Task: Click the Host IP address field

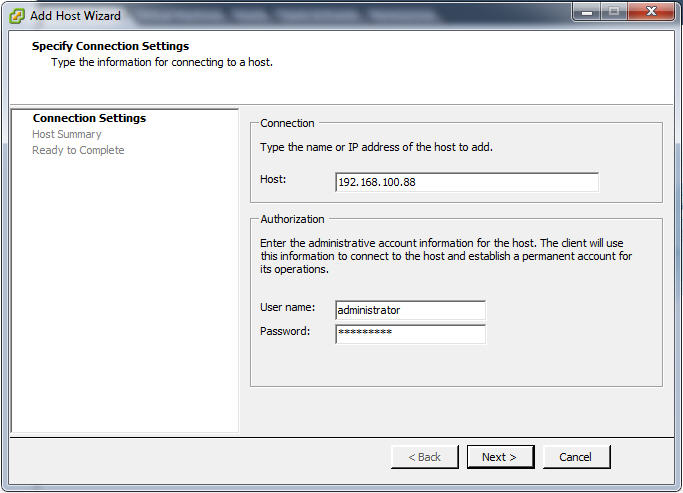Action: pyautogui.click(x=467, y=182)
